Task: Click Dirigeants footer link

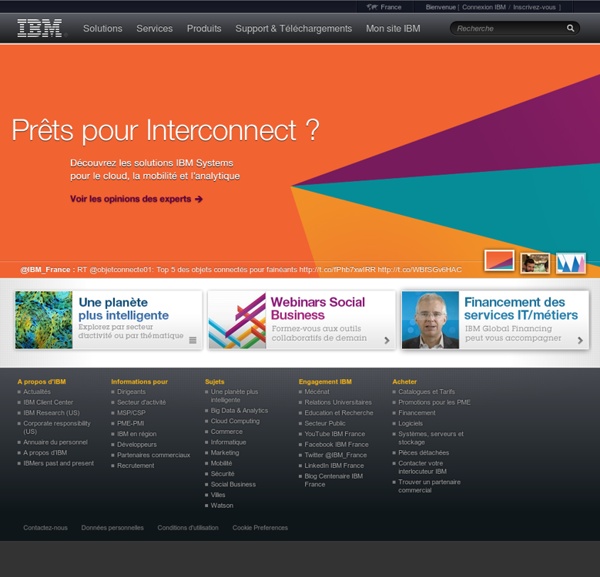Action: (x=131, y=392)
